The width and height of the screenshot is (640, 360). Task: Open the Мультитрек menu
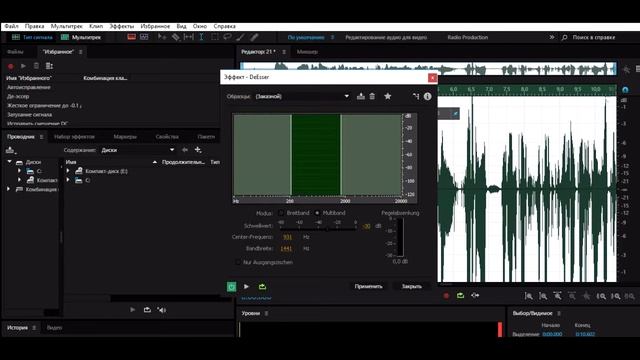click(67, 26)
